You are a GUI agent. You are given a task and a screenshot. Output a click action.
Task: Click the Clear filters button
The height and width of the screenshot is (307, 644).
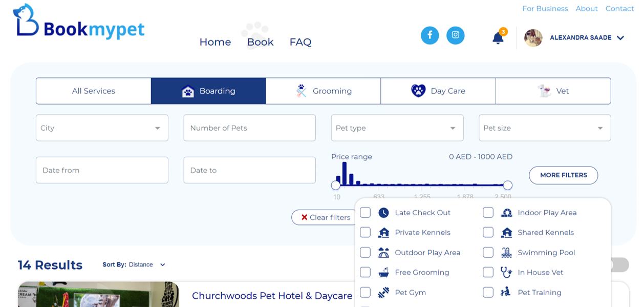pos(325,217)
